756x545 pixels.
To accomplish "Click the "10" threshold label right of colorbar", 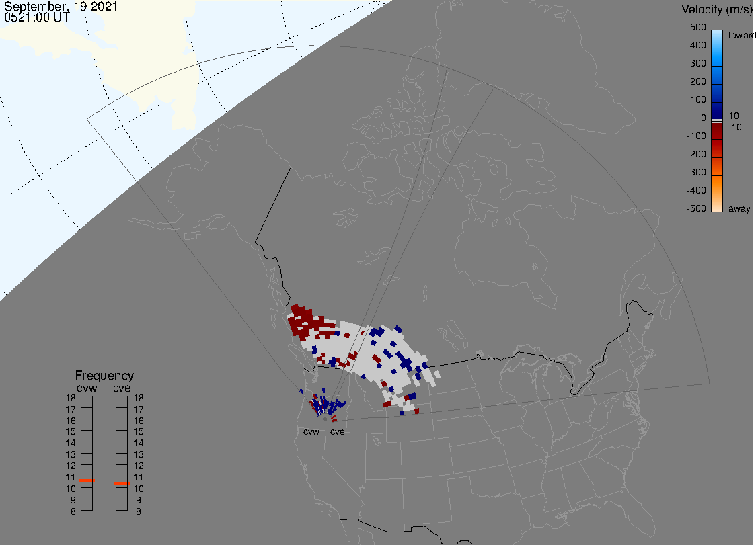I will coord(733,116).
